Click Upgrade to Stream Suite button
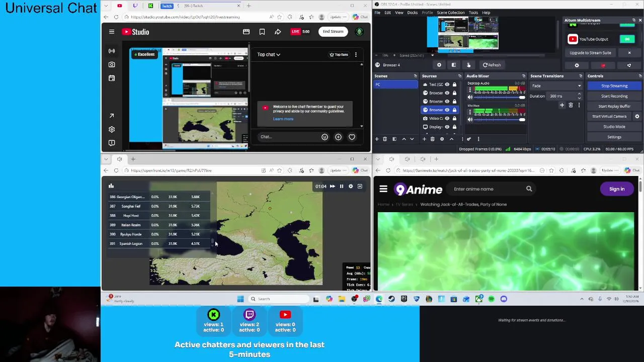The height and width of the screenshot is (362, 644). point(590,53)
